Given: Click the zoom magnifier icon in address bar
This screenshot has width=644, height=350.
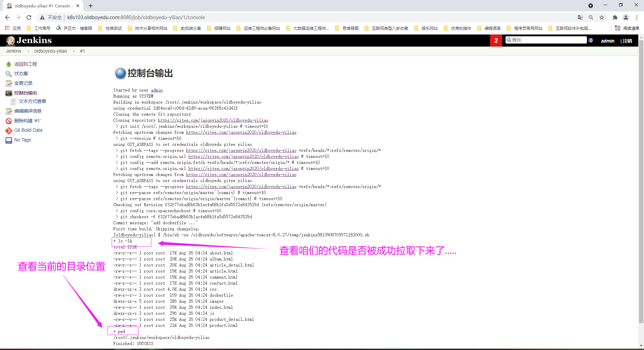Looking at the screenshot, I should click(591, 17).
